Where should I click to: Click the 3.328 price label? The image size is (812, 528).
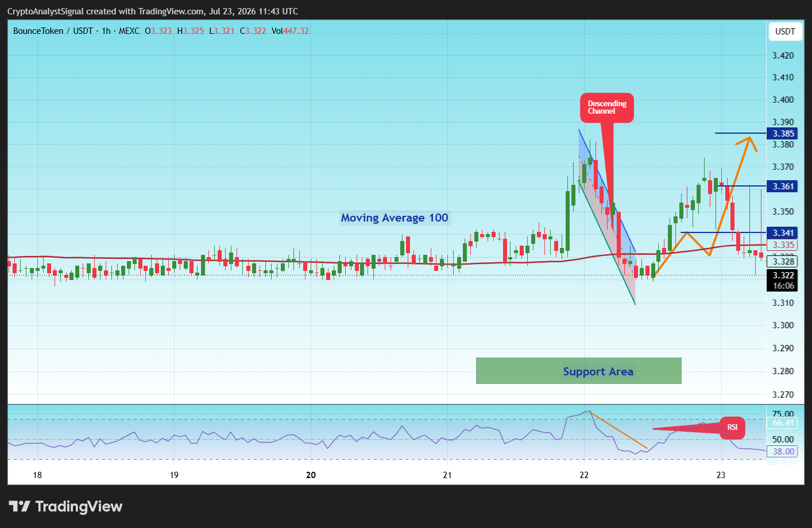(783, 262)
